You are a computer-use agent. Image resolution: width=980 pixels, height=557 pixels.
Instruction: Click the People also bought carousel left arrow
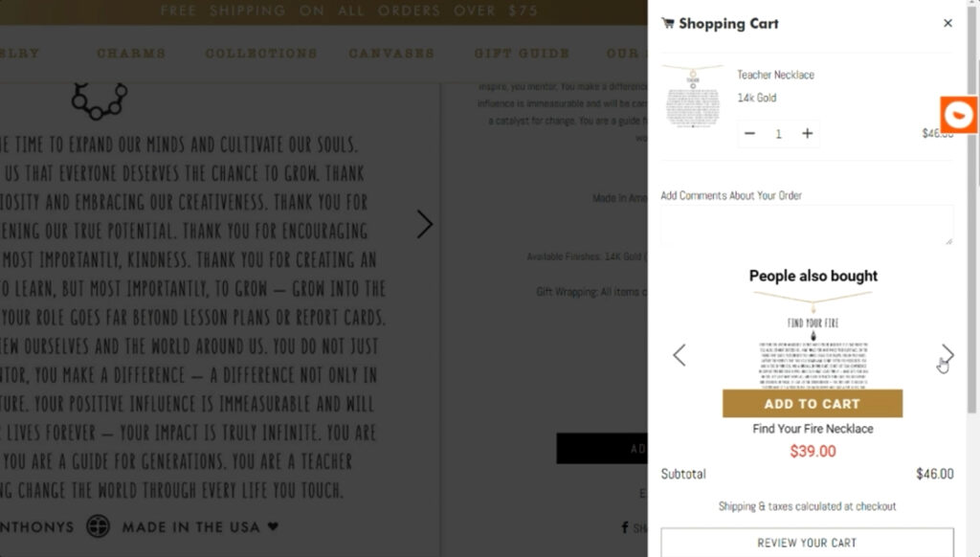pos(679,355)
